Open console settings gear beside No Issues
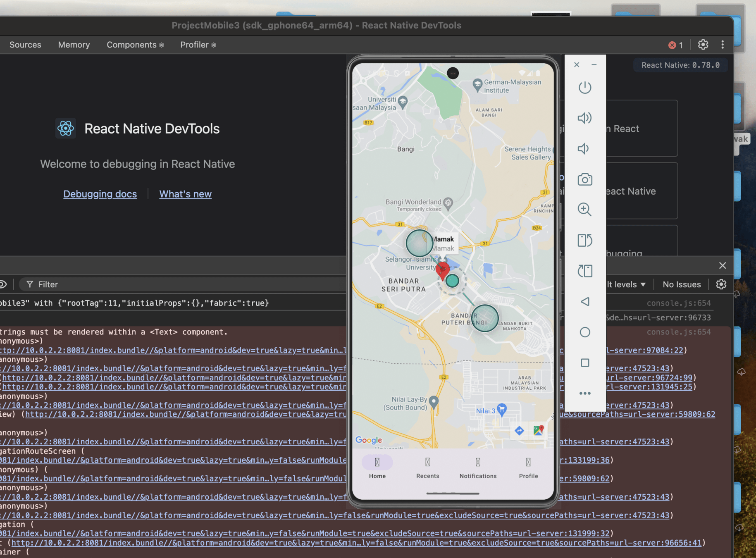756x558 pixels. 721,284
